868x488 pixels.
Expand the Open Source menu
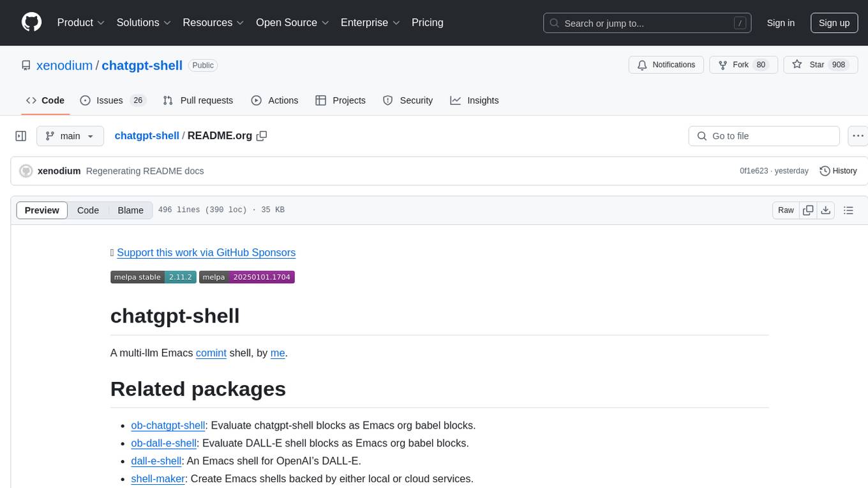click(292, 23)
